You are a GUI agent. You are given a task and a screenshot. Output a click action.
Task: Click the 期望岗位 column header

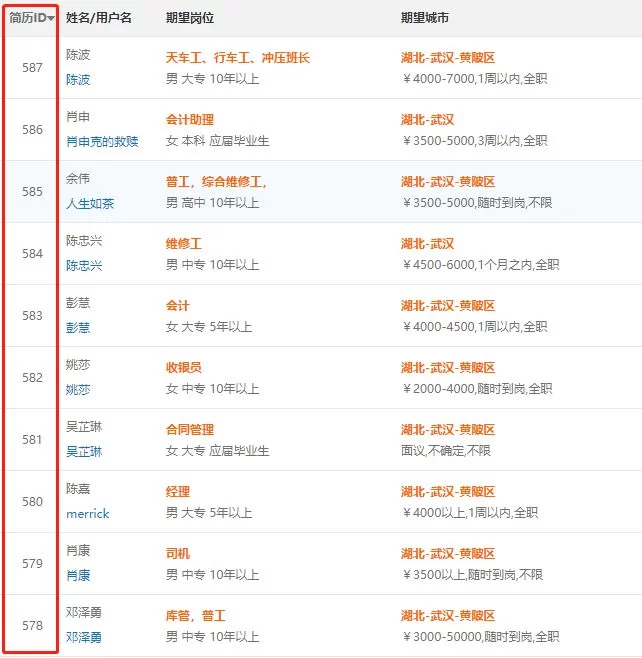click(x=189, y=19)
